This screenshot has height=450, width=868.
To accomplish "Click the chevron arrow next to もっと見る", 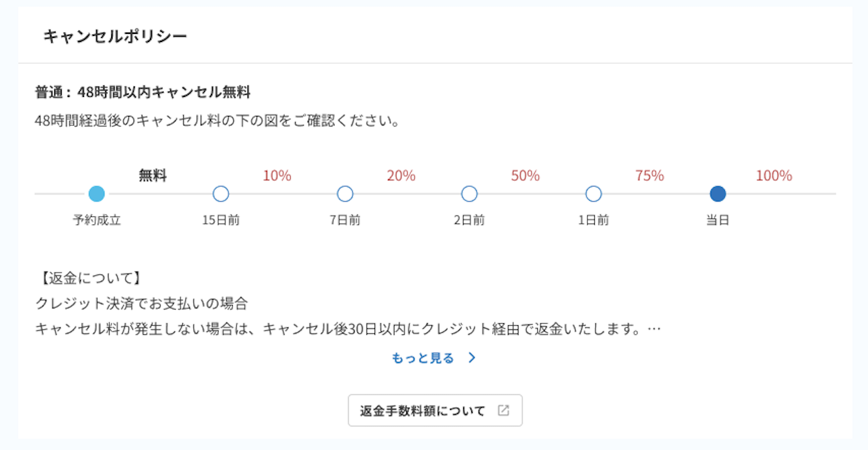I will click(x=473, y=358).
